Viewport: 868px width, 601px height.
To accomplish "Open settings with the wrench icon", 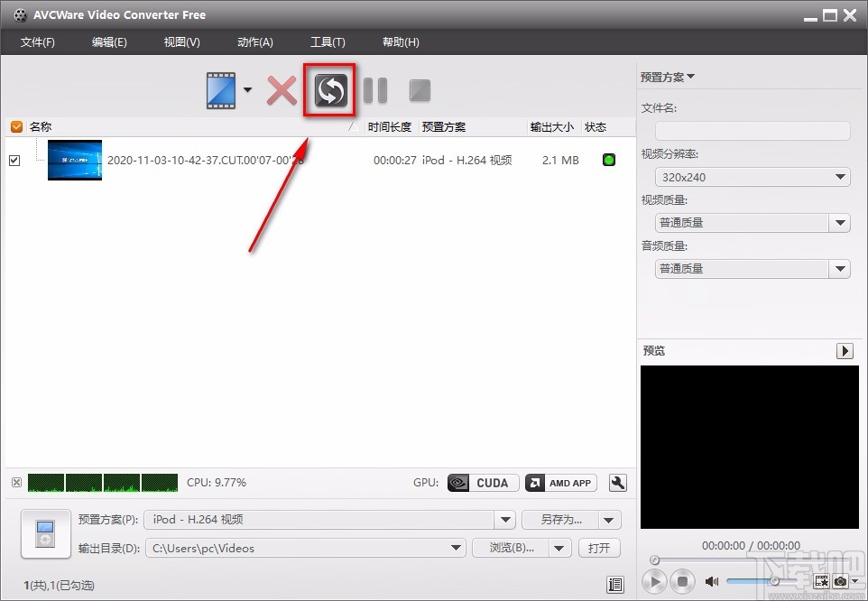I will tap(618, 483).
